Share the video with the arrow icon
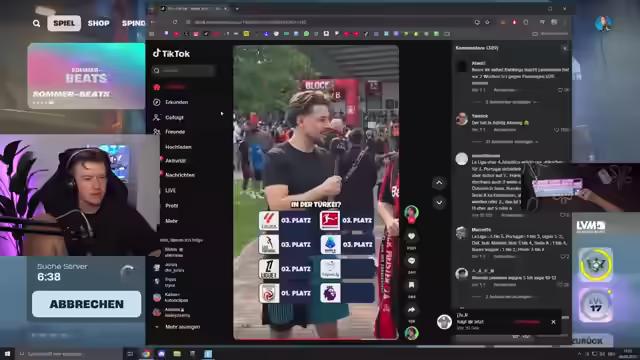 click(x=411, y=310)
